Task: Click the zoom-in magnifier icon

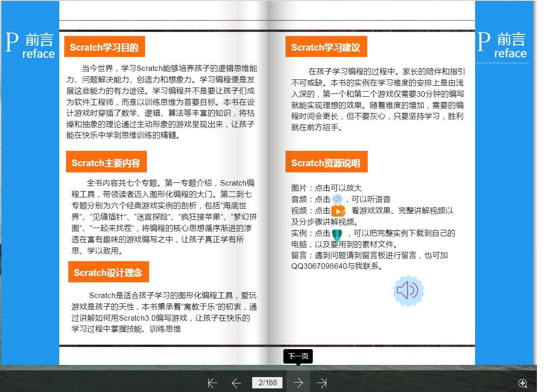Action: coord(523,383)
